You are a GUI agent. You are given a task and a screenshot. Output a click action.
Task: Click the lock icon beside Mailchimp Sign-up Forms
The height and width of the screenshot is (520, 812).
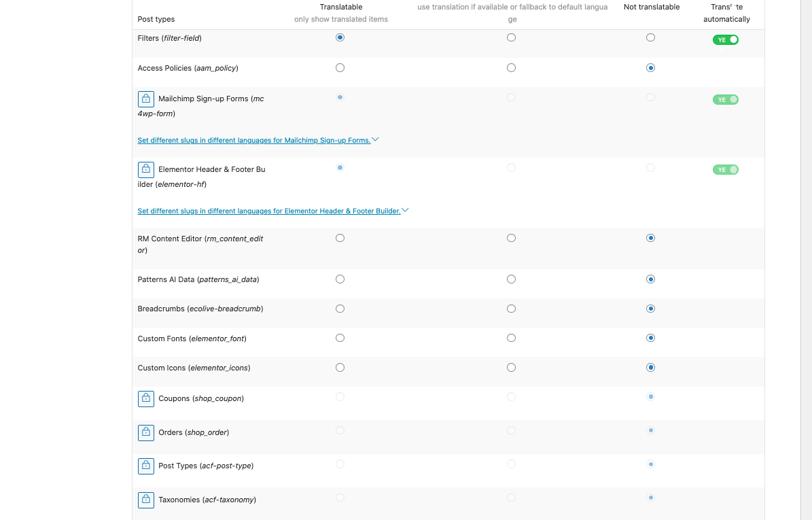tap(146, 99)
